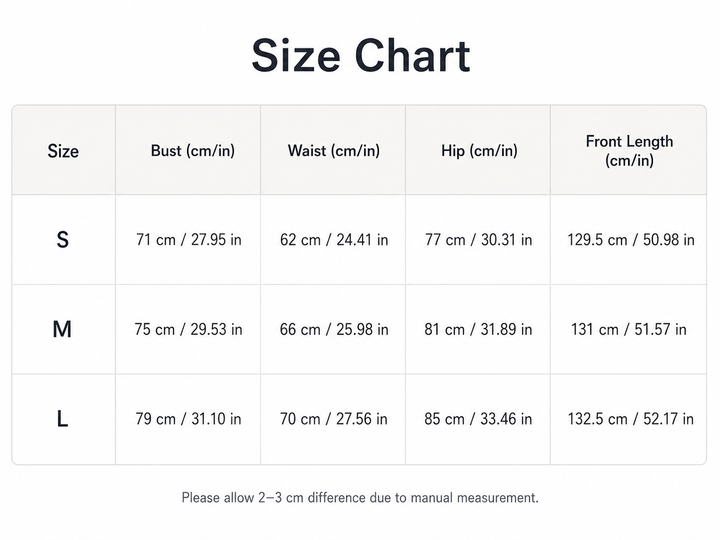Click the Size Chart title

(x=361, y=56)
